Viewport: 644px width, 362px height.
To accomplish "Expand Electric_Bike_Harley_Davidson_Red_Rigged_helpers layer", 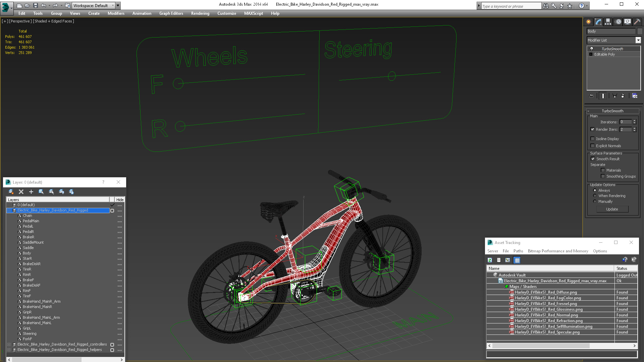I will click(9, 350).
